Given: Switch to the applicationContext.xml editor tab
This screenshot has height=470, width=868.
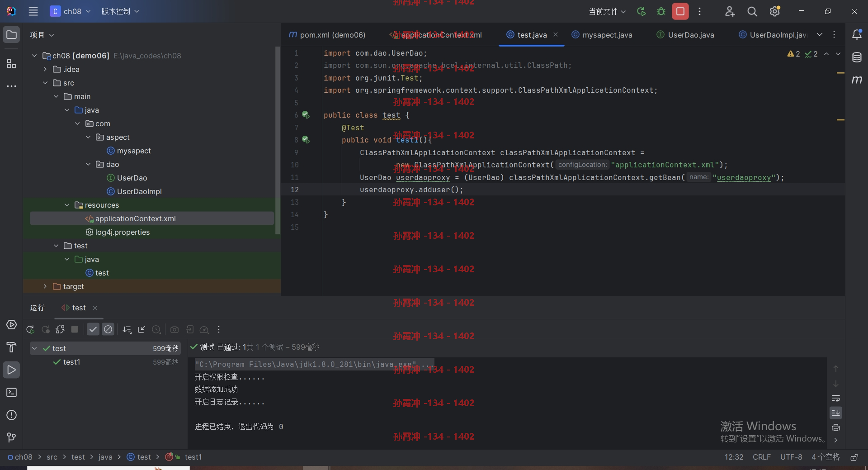Looking at the screenshot, I should (437, 35).
